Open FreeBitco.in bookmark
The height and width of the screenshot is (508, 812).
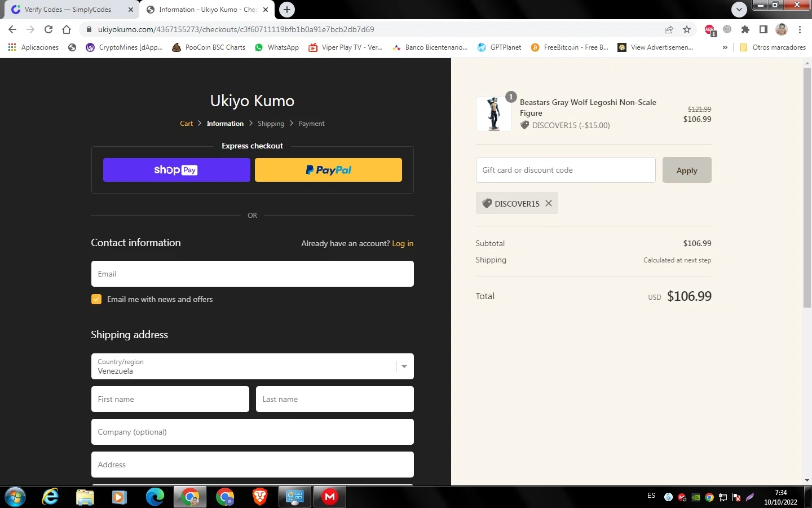click(570, 47)
